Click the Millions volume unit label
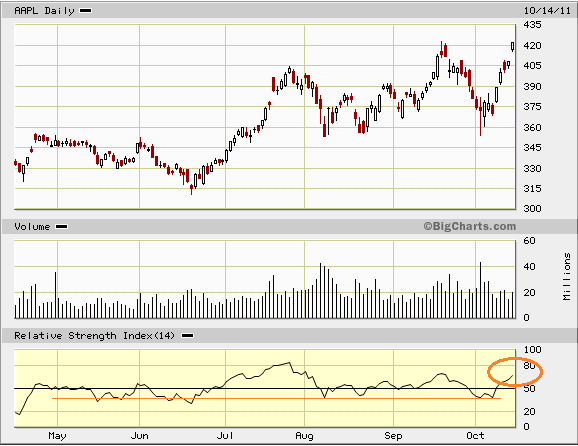This screenshot has height=446, width=578. click(x=567, y=276)
